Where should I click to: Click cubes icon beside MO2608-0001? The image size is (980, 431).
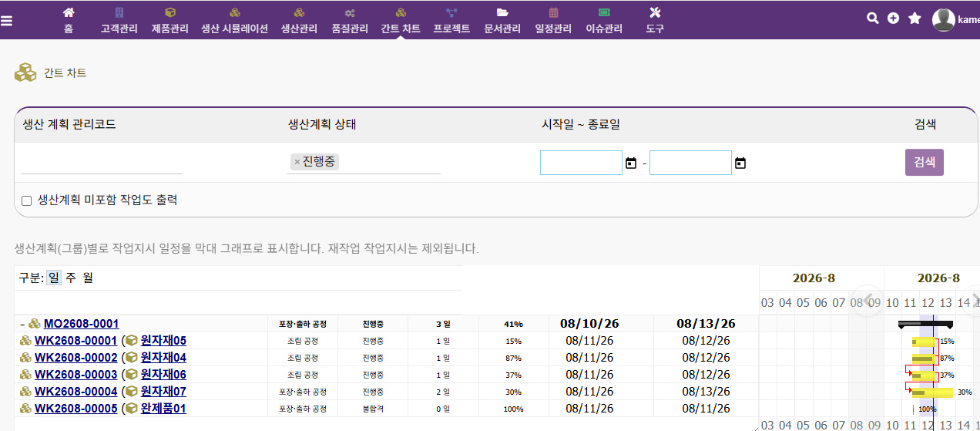35,324
